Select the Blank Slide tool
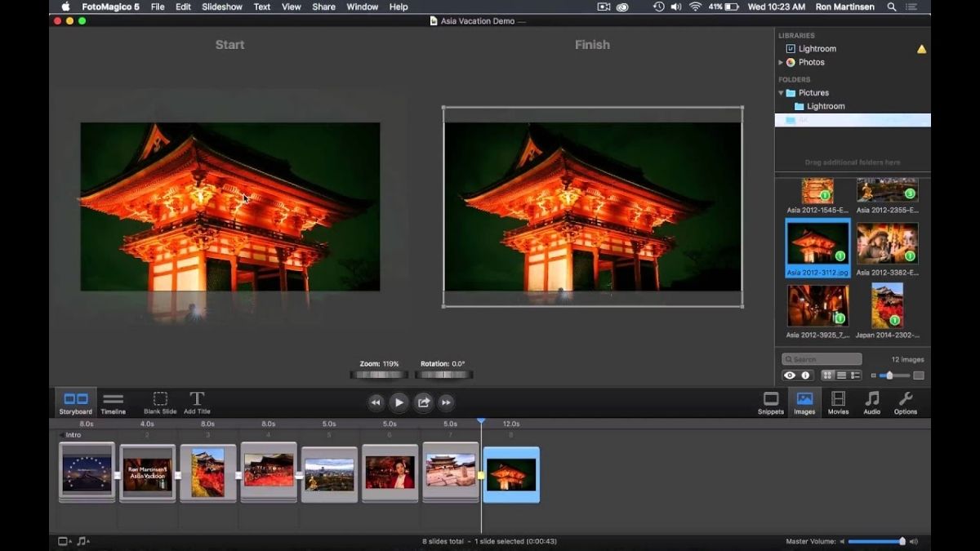Image resolution: width=980 pixels, height=551 pixels. 159,402
